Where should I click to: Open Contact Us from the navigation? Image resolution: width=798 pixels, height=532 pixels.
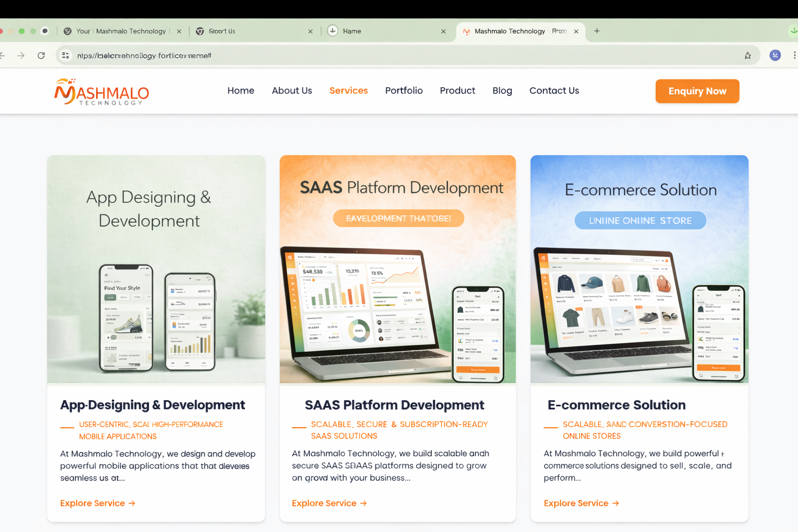click(554, 90)
